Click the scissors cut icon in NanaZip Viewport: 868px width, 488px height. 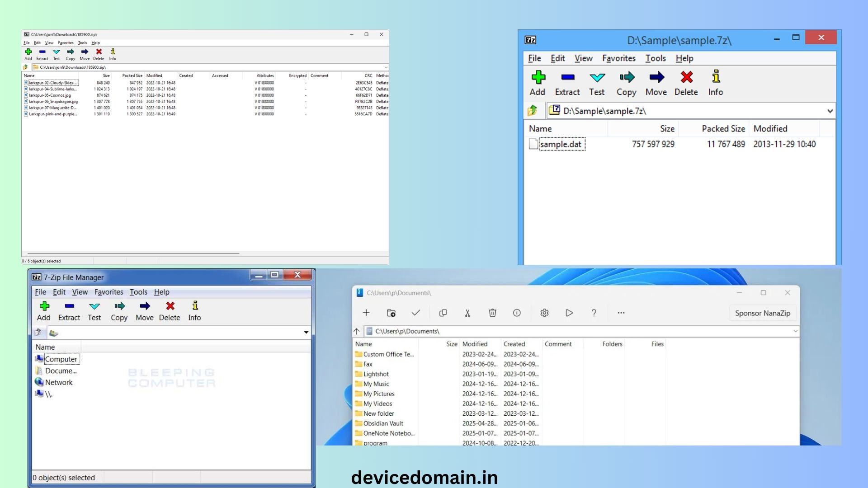(467, 313)
